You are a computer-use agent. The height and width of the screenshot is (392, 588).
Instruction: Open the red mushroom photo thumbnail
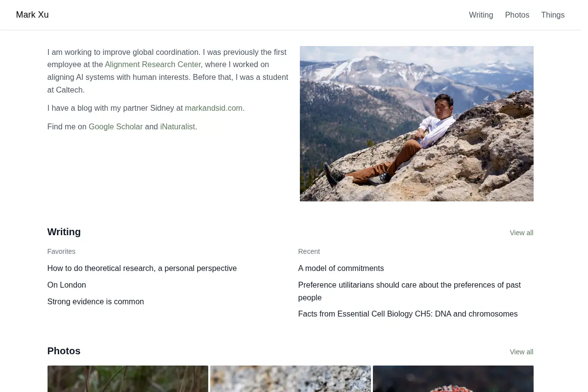coord(453,379)
